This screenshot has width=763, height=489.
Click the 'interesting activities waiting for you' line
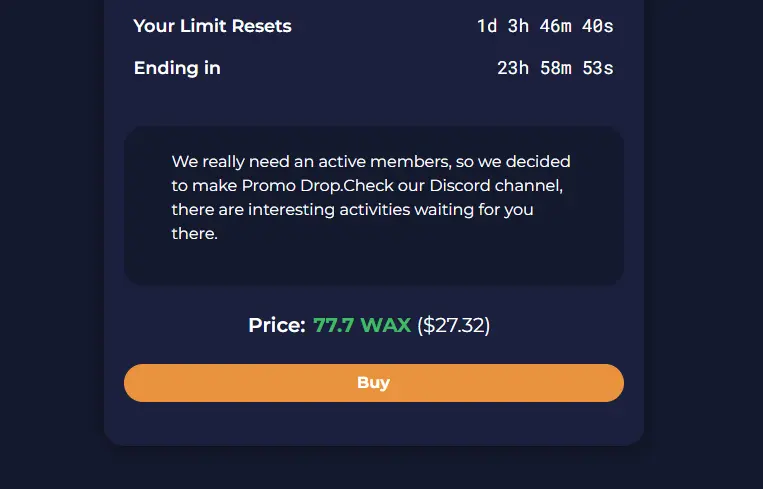coord(391,210)
